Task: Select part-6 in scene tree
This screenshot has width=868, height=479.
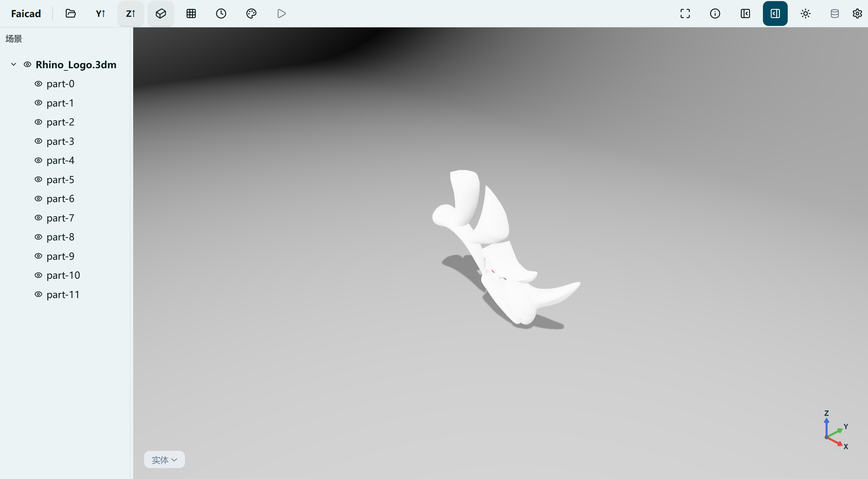Action: pos(61,198)
